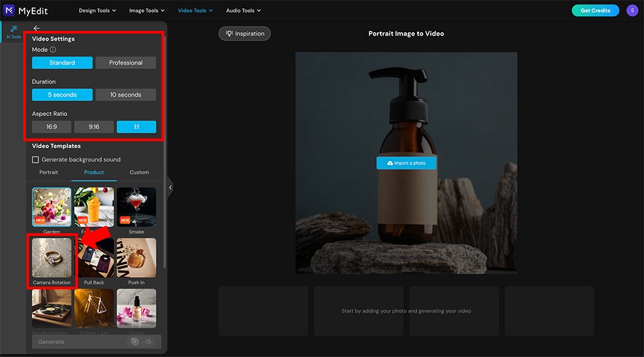Pick the Push In template thumbnail

click(137, 258)
